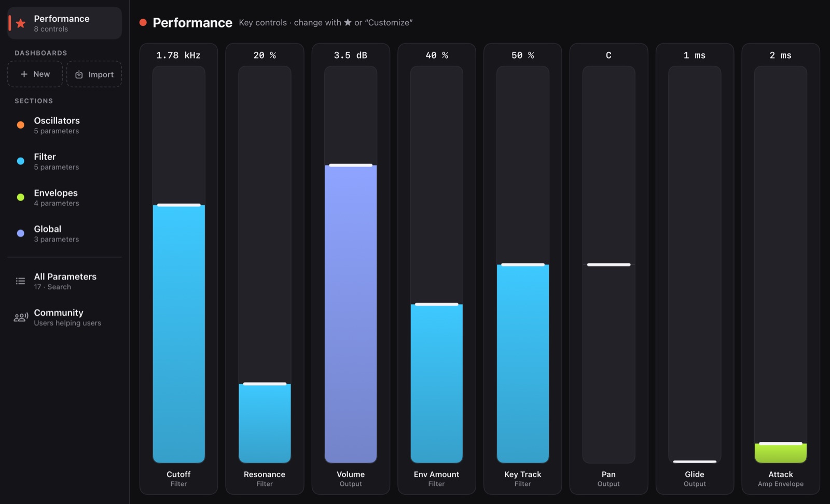
Task: Click the Cutoff label
Action: [x=178, y=474]
